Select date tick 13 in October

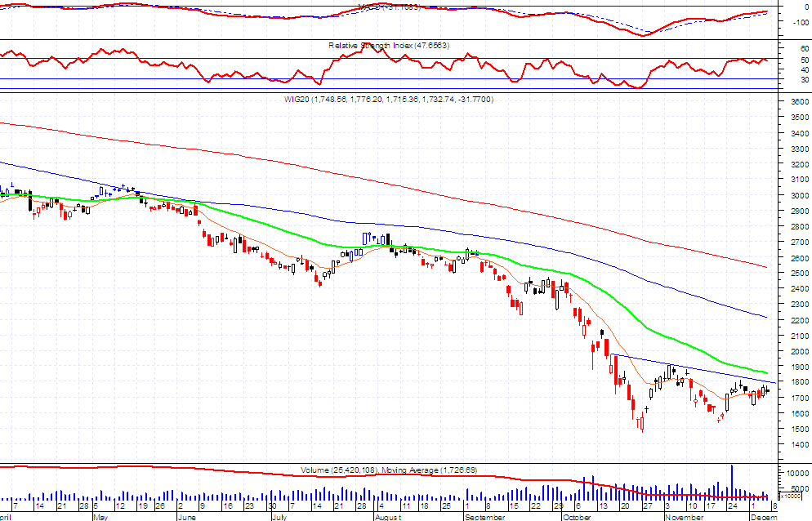pyautogui.click(x=604, y=506)
